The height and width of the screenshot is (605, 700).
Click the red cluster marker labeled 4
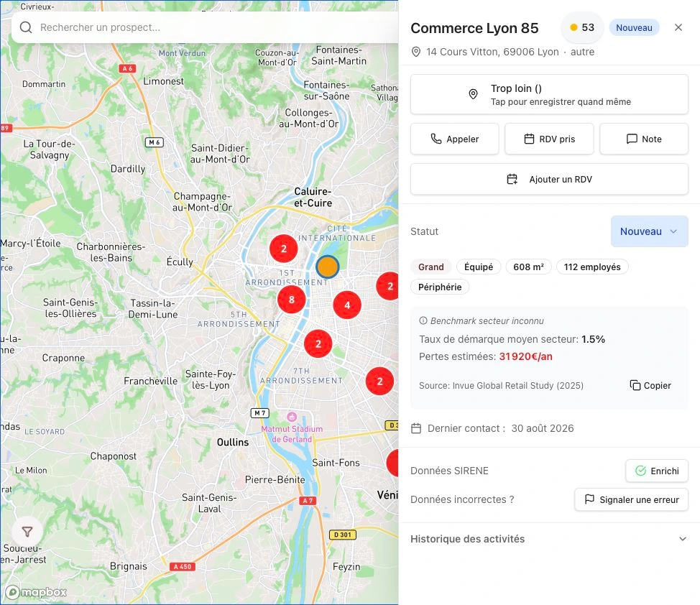tap(347, 305)
